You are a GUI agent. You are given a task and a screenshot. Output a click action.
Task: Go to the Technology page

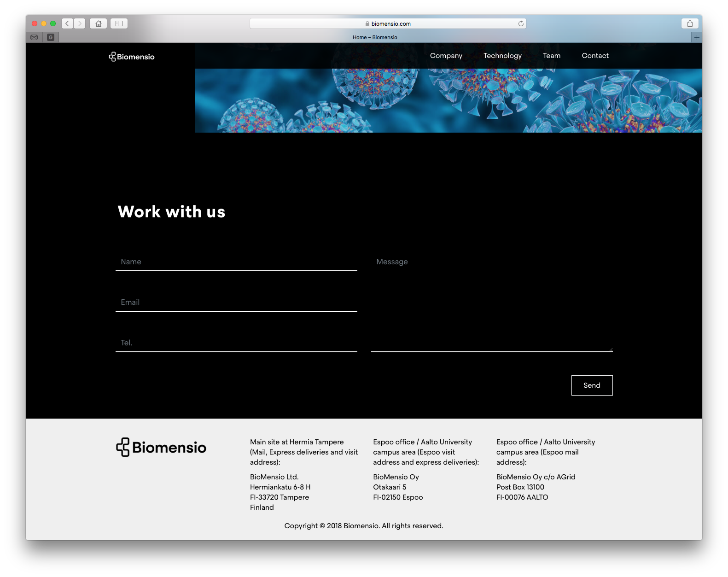502,56
